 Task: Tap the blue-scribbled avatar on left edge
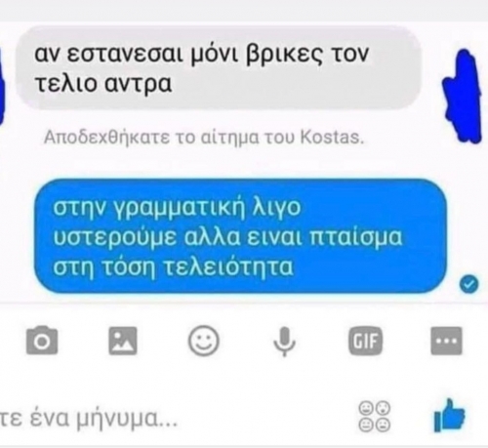pyautogui.click(x=2, y=86)
